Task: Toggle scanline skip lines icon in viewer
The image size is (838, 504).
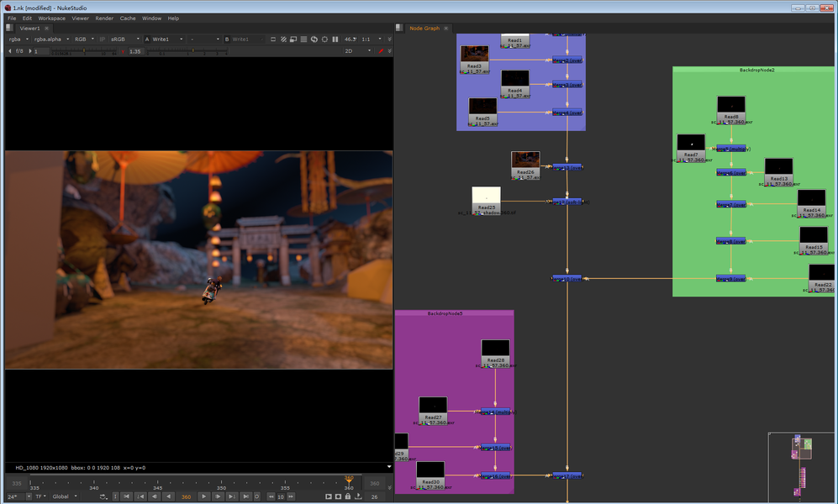Action: (x=303, y=39)
